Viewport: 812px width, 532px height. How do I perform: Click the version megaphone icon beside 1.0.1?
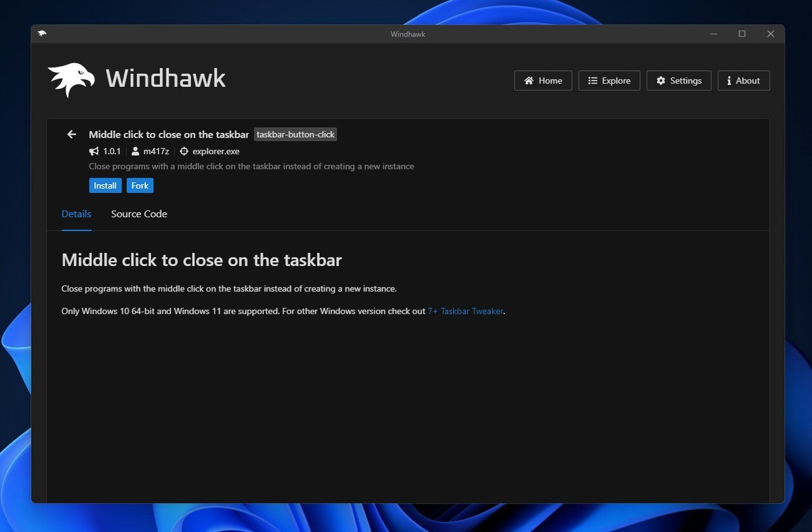93,151
